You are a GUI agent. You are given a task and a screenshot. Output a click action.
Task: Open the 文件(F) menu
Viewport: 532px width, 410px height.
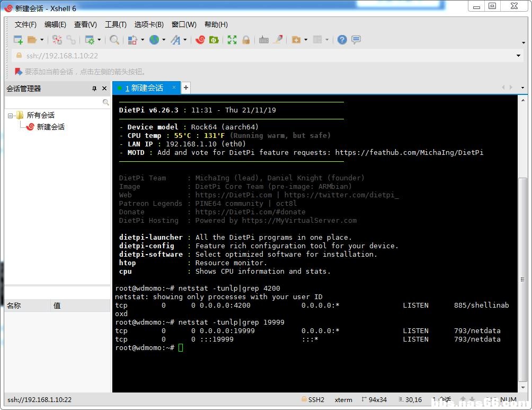[25, 24]
